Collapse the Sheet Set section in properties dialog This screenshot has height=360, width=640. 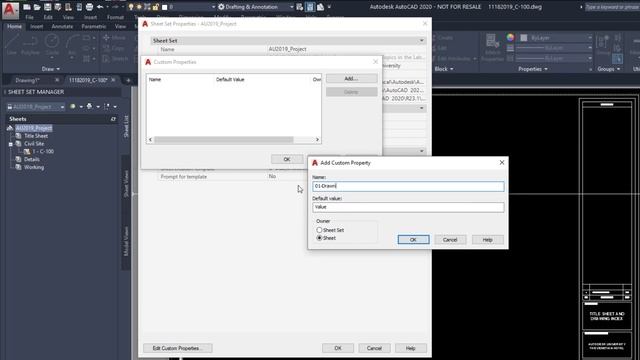[421, 40]
